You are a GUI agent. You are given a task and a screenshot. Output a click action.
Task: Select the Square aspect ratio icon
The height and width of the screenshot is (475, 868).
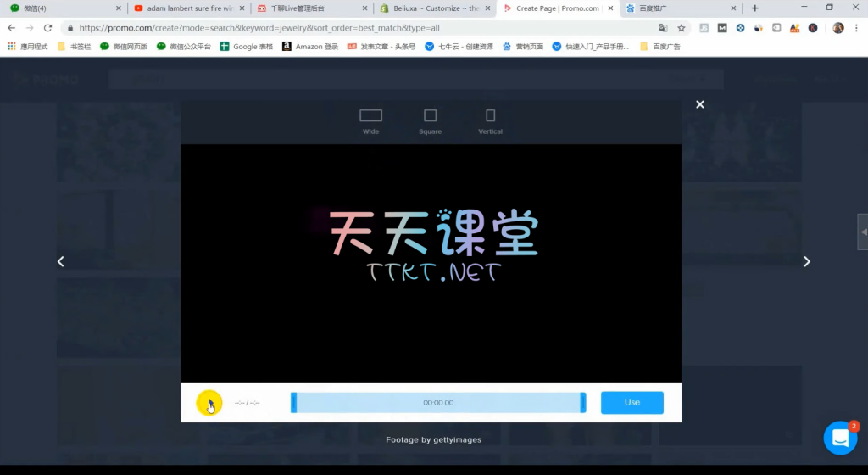[x=430, y=115]
